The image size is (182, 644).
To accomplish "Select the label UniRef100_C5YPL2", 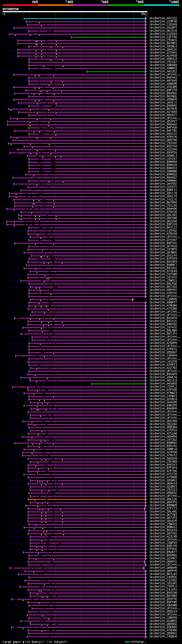I will click(x=163, y=387).
